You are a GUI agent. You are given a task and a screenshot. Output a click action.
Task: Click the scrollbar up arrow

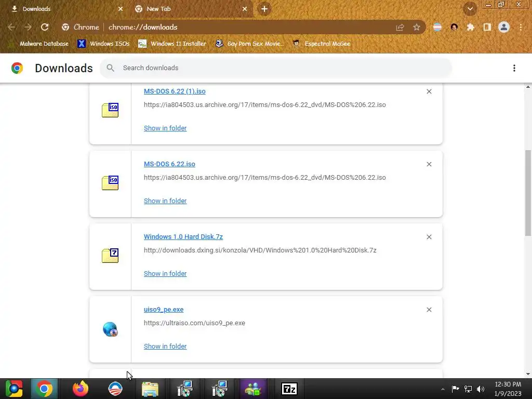pos(528,87)
